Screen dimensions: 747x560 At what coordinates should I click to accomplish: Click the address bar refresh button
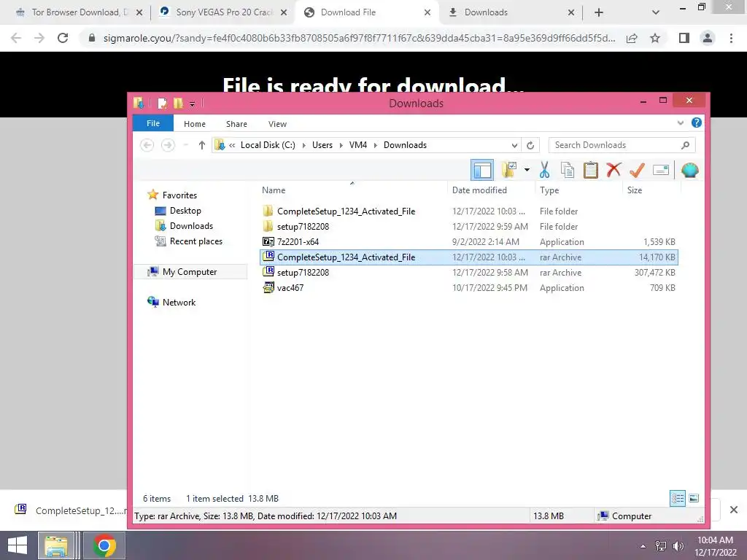click(530, 145)
